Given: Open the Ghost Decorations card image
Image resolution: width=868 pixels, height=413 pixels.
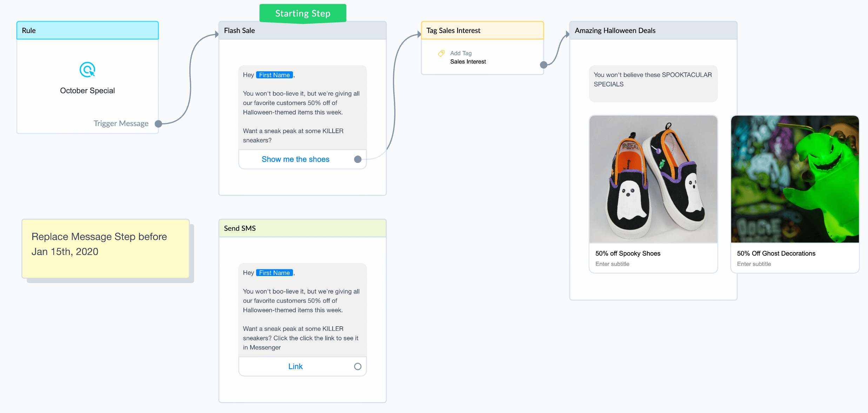Looking at the screenshot, I should click(x=795, y=179).
